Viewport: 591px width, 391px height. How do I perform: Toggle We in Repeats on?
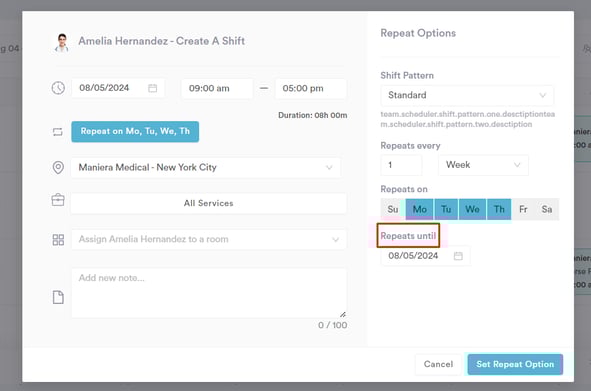472,209
